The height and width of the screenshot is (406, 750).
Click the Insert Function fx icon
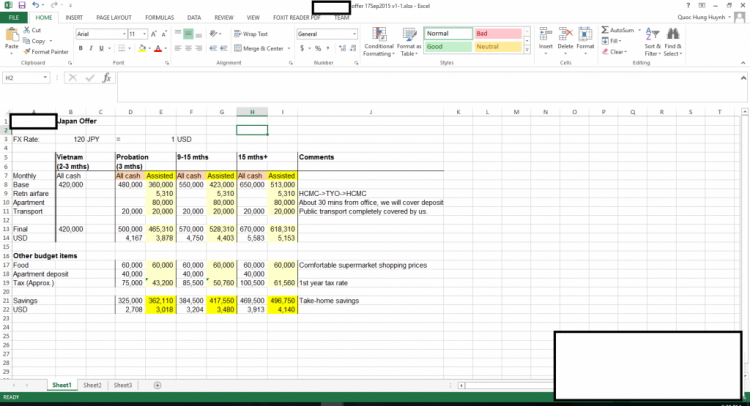point(107,77)
